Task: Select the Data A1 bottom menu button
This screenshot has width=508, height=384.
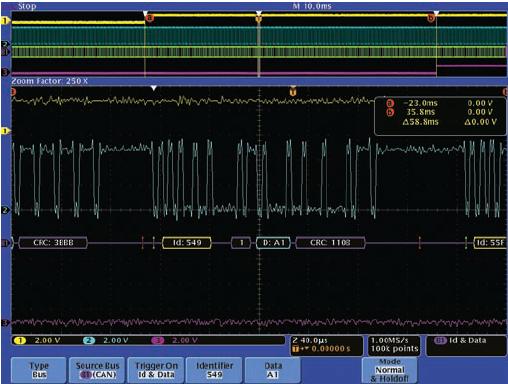Action: point(273,370)
